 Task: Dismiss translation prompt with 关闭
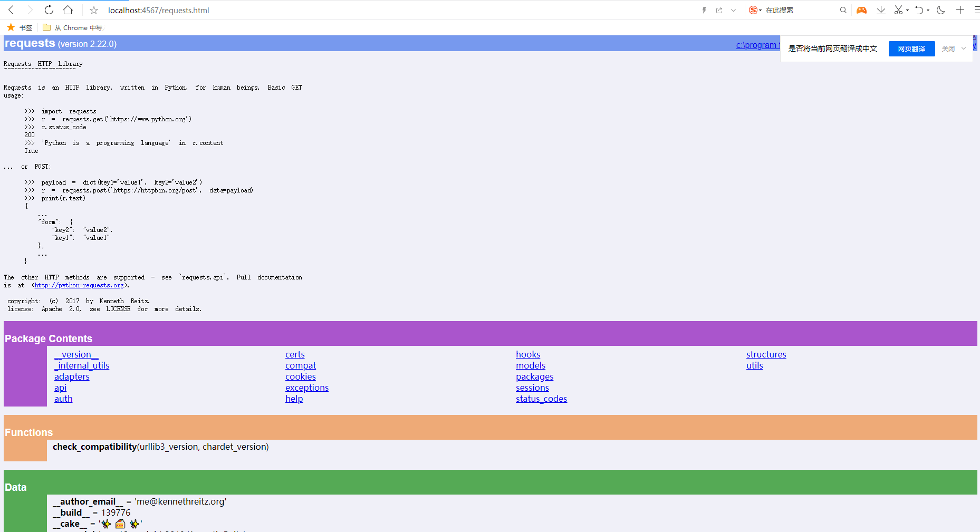(x=948, y=49)
